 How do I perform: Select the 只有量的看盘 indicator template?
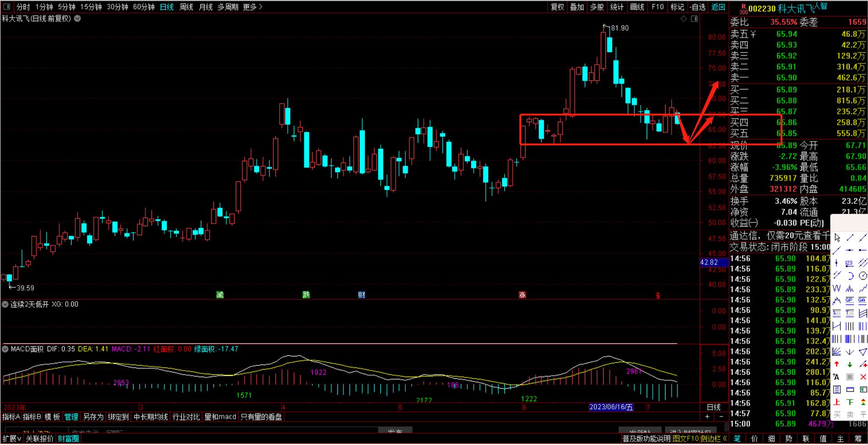(x=261, y=417)
